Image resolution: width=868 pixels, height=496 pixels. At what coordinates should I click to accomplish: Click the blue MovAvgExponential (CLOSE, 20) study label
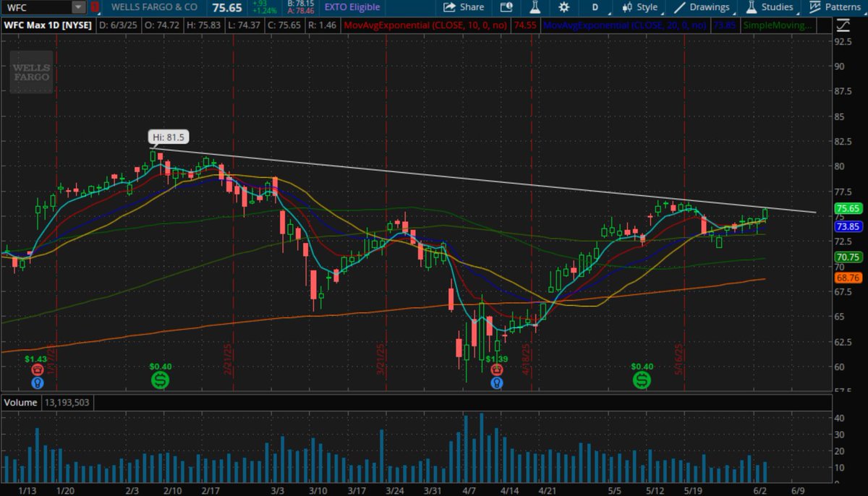click(626, 25)
